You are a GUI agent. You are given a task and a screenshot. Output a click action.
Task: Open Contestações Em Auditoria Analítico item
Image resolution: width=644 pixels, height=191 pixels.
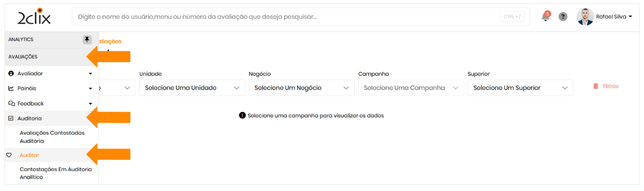click(x=55, y=173)
